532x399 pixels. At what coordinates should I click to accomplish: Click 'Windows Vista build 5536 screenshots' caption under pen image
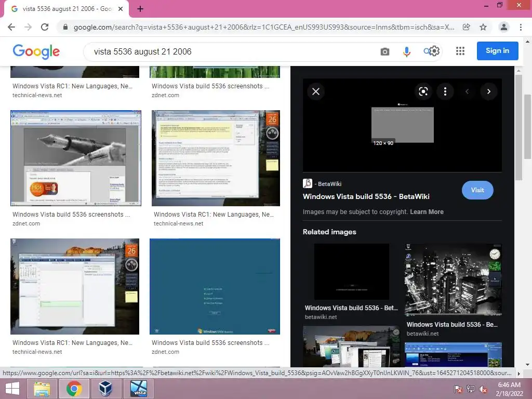click(x=71, y=215)
